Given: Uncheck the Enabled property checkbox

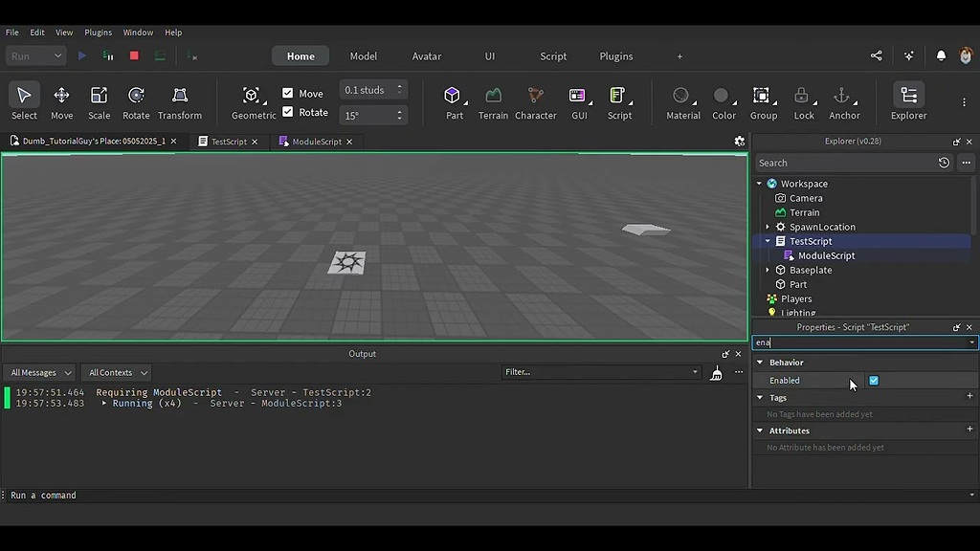Looking at the screenshot, I should pos(874,381).
